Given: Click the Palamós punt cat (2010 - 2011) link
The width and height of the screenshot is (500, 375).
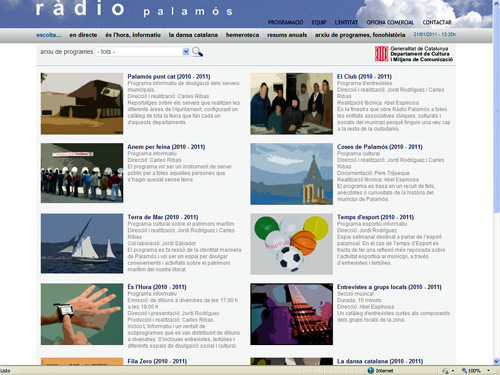Looking at the screenshot, I should pos(169,77).
